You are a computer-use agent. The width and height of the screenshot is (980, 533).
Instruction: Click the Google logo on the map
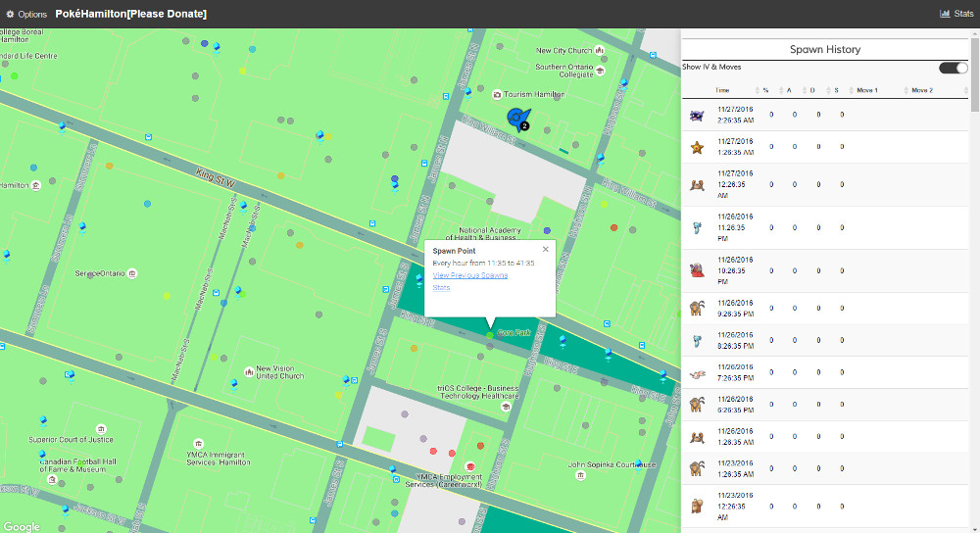(22, 526)
